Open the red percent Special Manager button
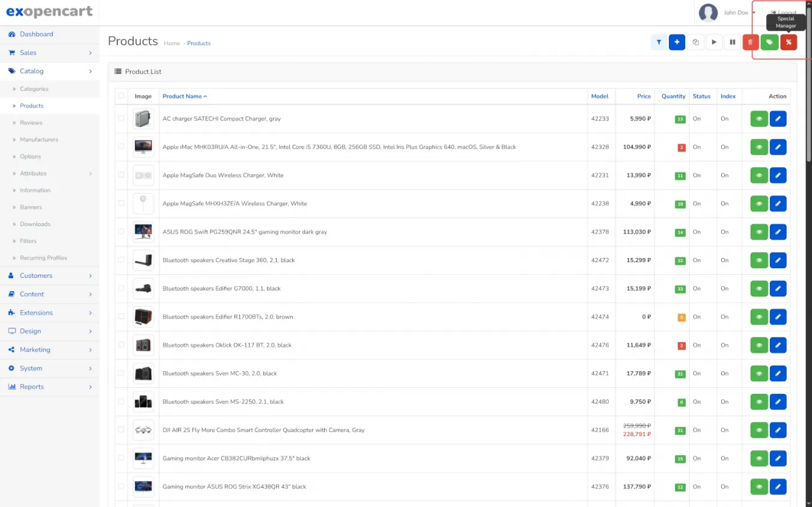 click(x=788, y=42)
